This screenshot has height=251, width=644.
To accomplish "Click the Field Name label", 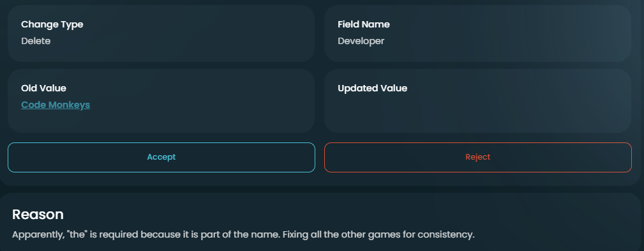I will point(363,24).
